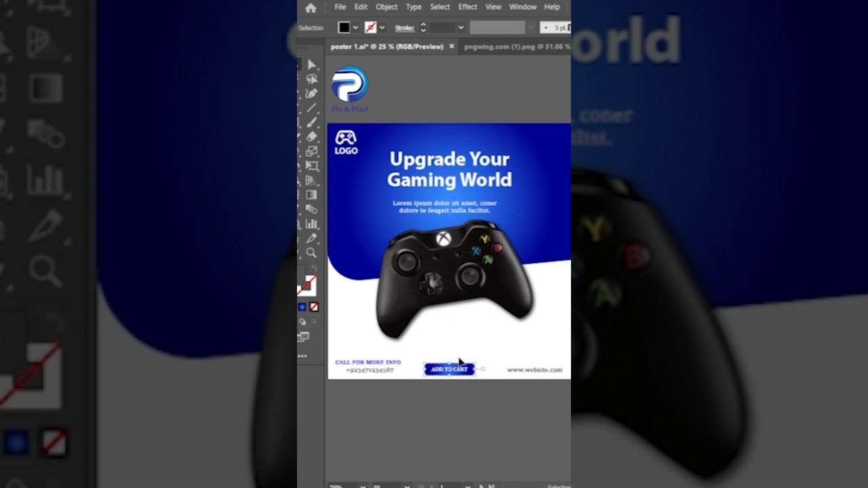The image size is (868, 488).
Task: Select the Column Graph tool
Action: [312, 224]
